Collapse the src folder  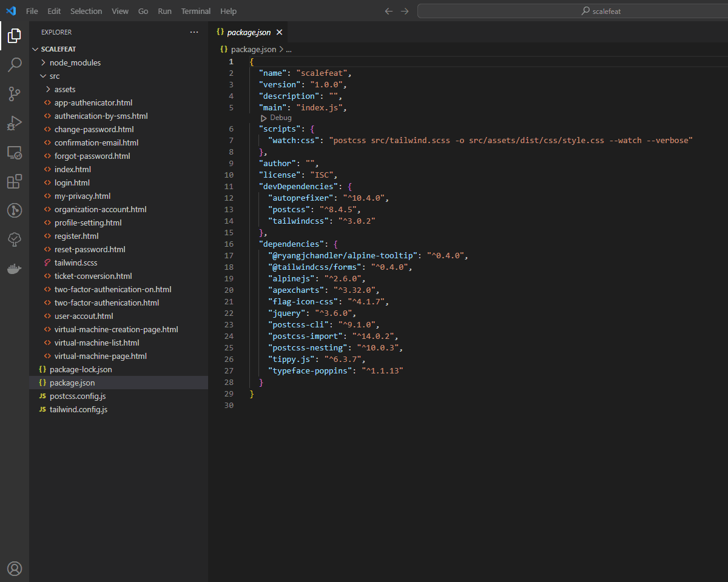pyautogui.click(x=55, y=76)
